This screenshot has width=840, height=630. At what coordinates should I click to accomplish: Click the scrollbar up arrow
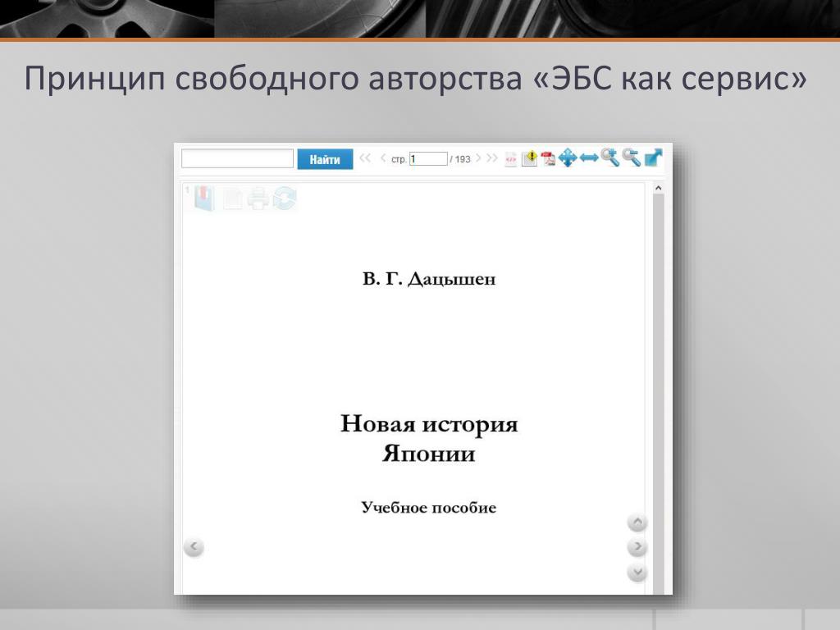click(x=659, y=188)
